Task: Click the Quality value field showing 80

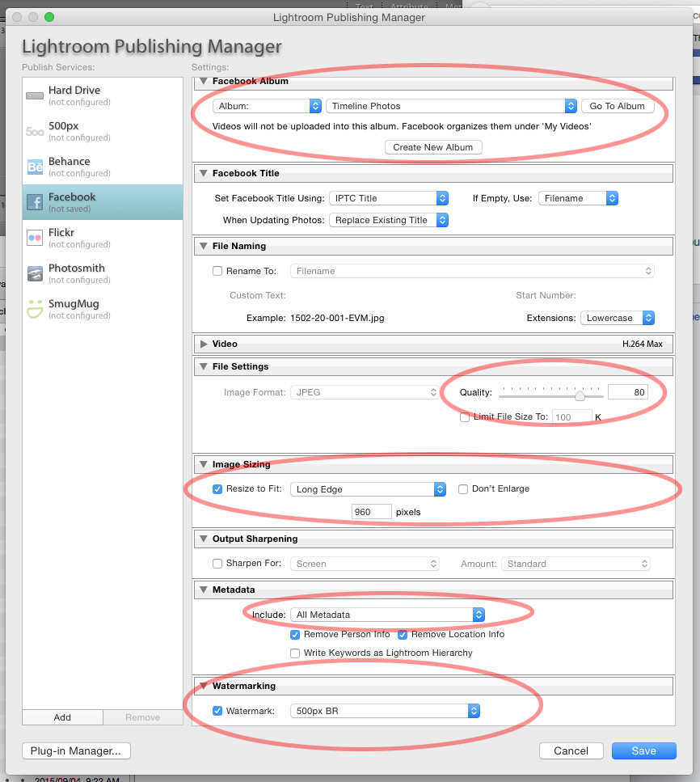Action: 628,392
